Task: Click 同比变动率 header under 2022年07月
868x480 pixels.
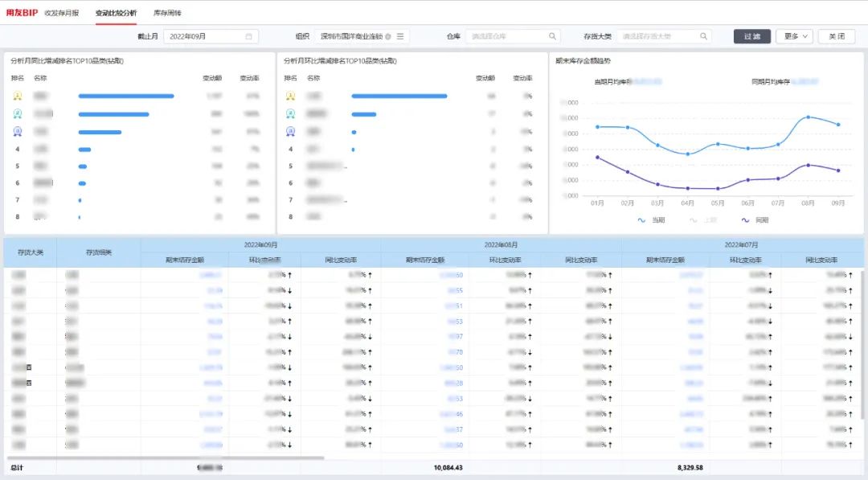Action: point(821,261)
